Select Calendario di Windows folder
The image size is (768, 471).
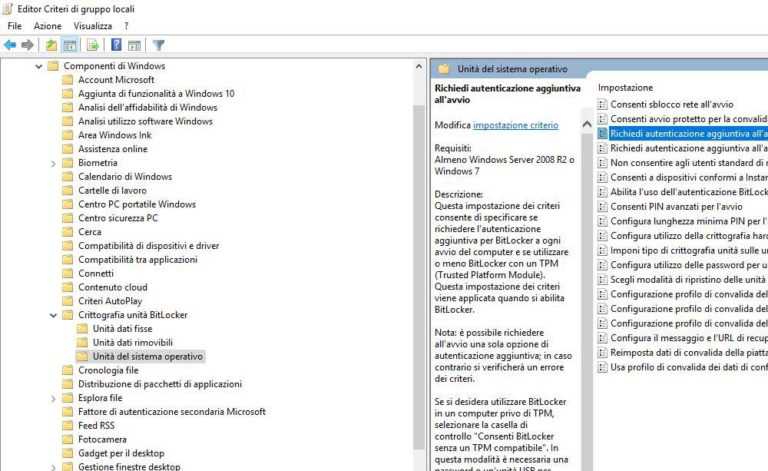point(125,177)
